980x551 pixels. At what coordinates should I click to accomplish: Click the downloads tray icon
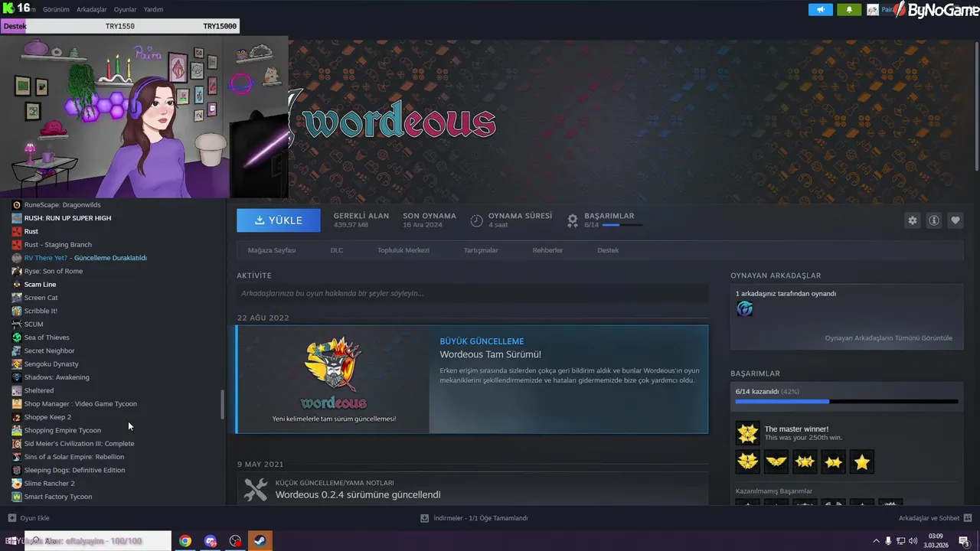click(424, 518)
